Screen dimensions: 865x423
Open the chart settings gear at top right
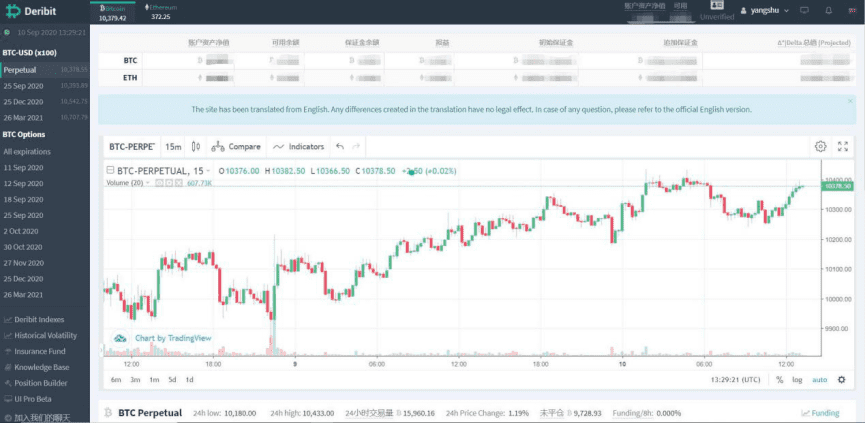[820, 146]
